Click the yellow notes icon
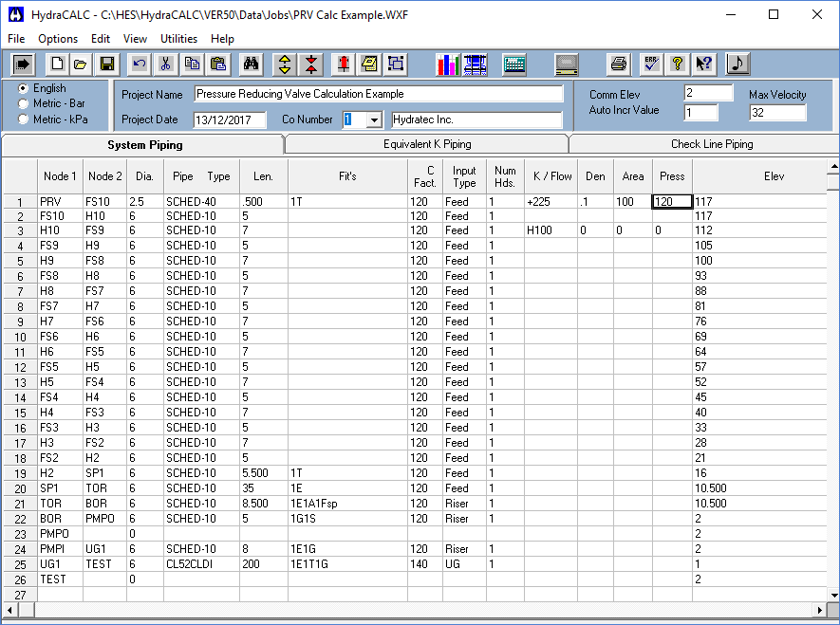This screenshot has width=840, height=625. [369, 64]
